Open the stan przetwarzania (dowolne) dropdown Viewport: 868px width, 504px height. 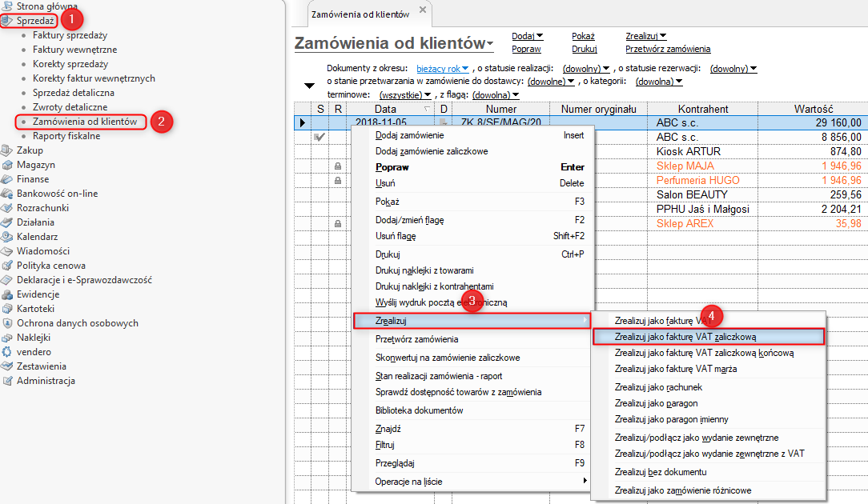(551, 82)
